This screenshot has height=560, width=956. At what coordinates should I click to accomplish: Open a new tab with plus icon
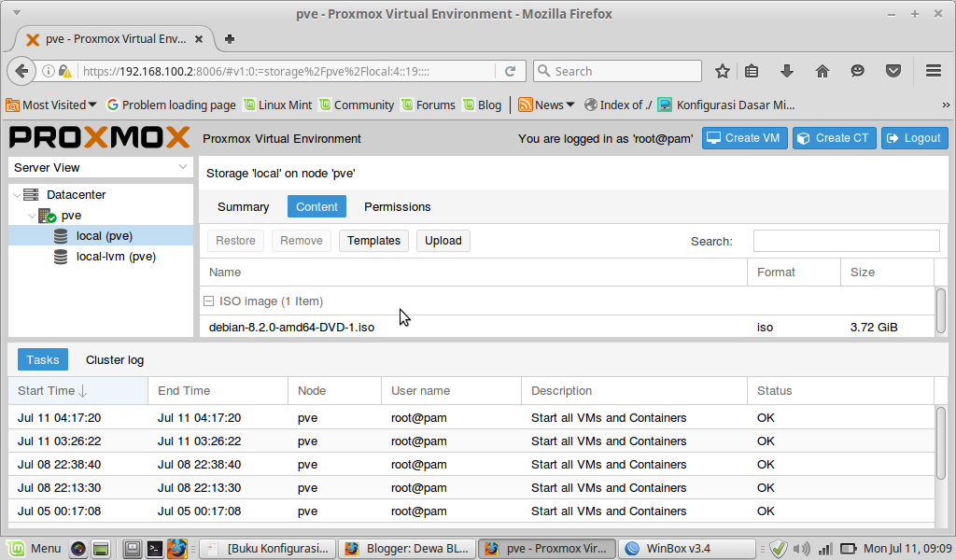[x=230, y=39]
